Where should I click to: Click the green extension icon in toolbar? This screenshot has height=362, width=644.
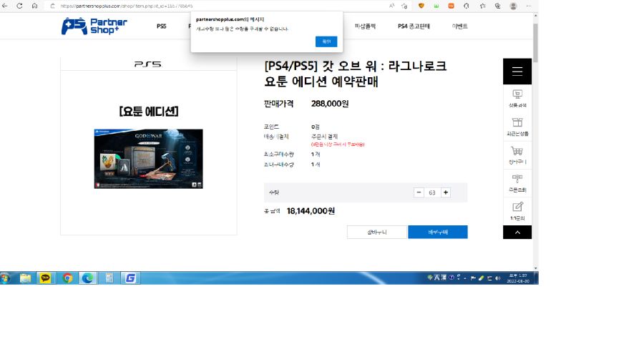tap(436, 6)
